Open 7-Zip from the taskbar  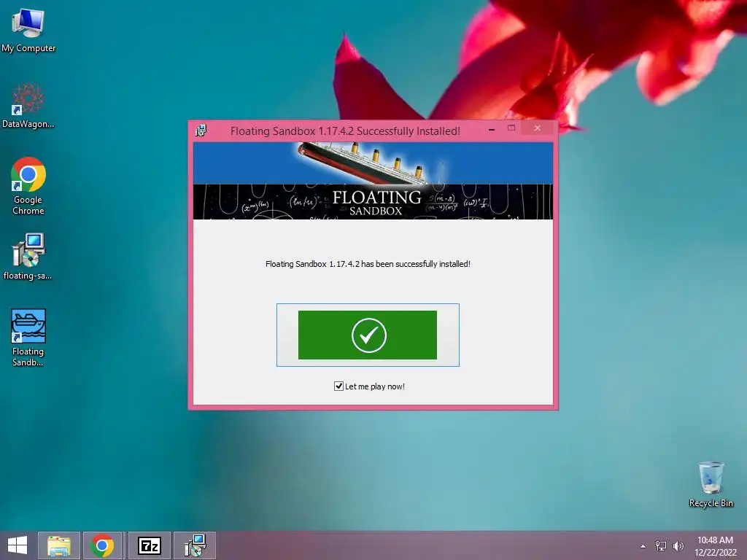point(149,545)
